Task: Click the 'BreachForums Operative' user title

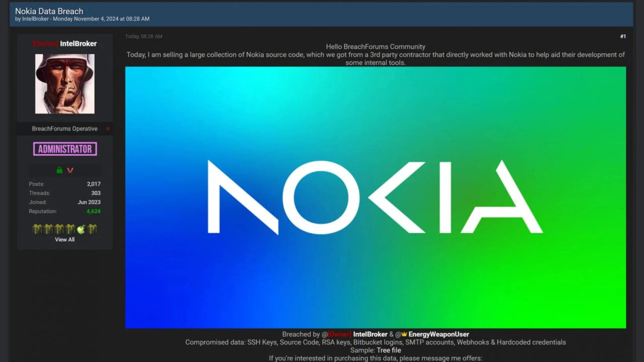Action: point(65,129)
